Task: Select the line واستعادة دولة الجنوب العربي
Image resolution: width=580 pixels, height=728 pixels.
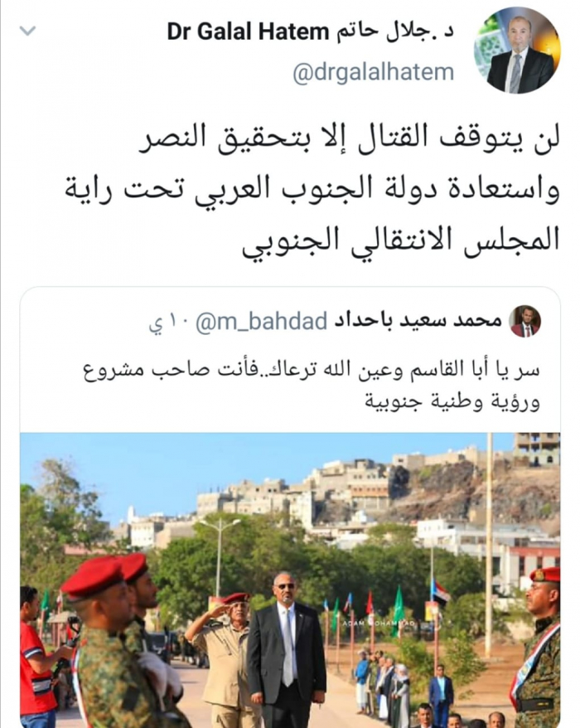Action: coord(312,190)
